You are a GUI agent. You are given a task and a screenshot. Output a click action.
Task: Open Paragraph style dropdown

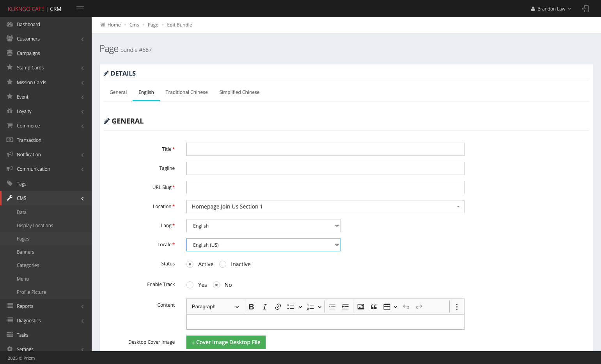coord(215,307)
